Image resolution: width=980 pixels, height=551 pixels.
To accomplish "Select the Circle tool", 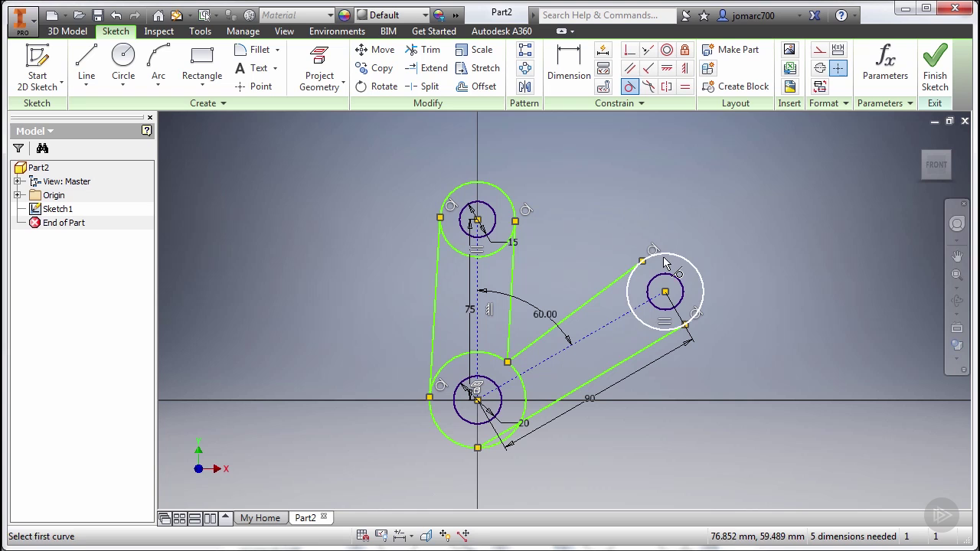I will 123,64.
